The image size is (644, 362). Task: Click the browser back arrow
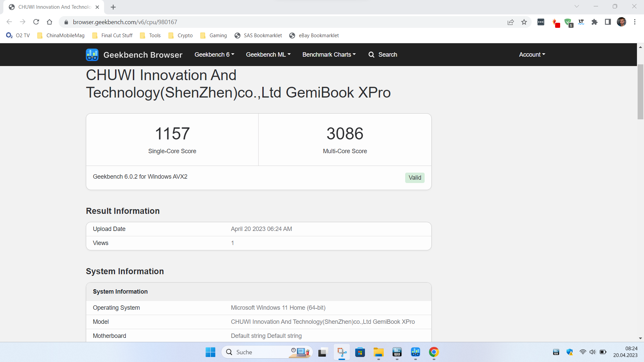pos(9,22)
